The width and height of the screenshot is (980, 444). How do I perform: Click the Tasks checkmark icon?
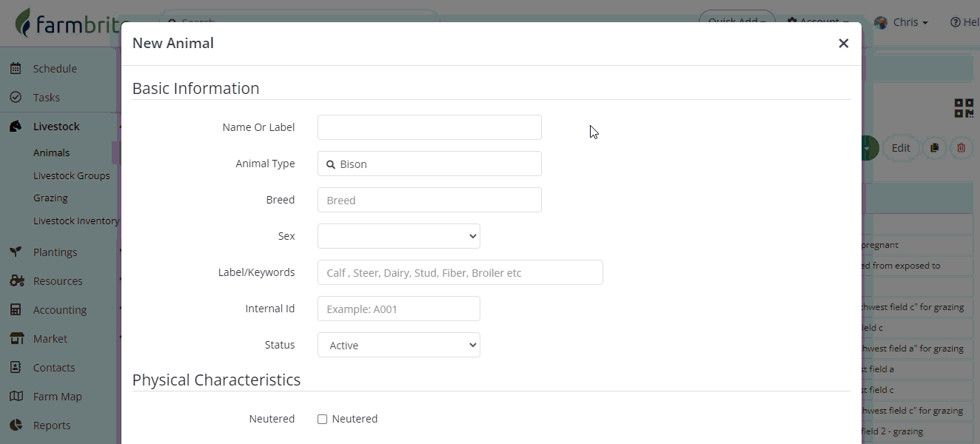[16, 97]
